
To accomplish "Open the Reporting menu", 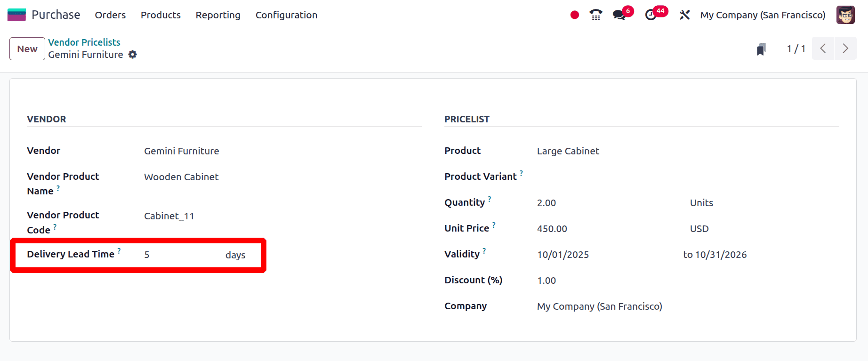I will [217, 15].
